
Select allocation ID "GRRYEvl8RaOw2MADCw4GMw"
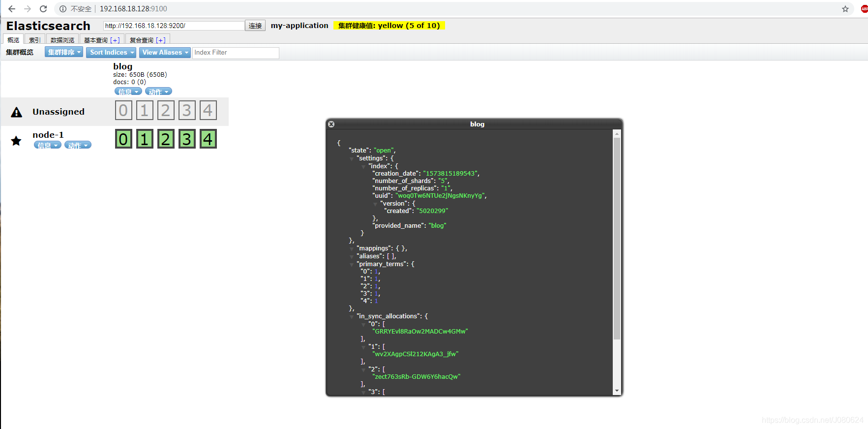coord(420,332)
